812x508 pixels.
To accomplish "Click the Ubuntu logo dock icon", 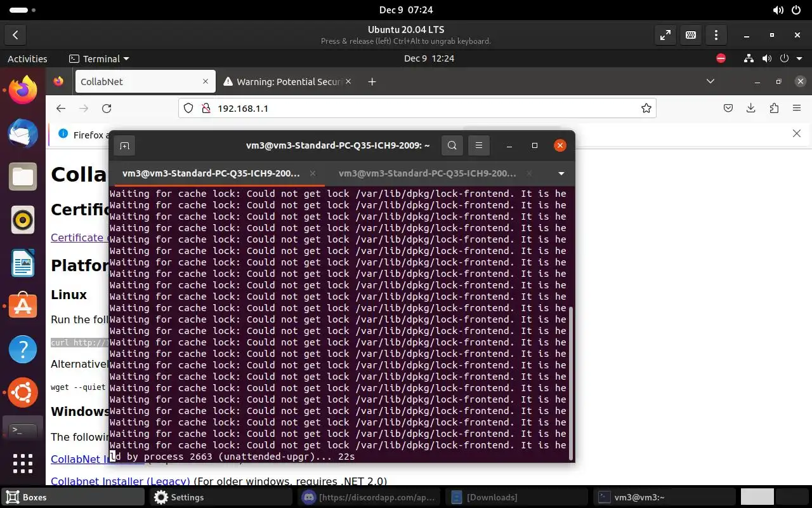I will pos(23,392).
